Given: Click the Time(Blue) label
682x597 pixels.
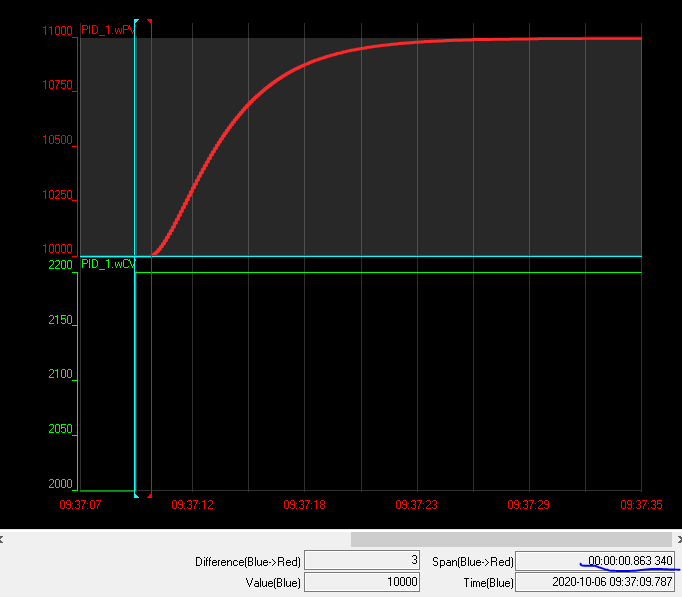Looking at the screenshot, I should click(x=488, y=583).
